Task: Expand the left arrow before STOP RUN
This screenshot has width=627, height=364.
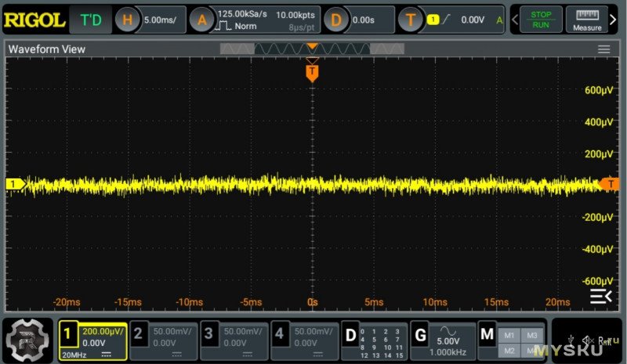Action: coord(515,20)
